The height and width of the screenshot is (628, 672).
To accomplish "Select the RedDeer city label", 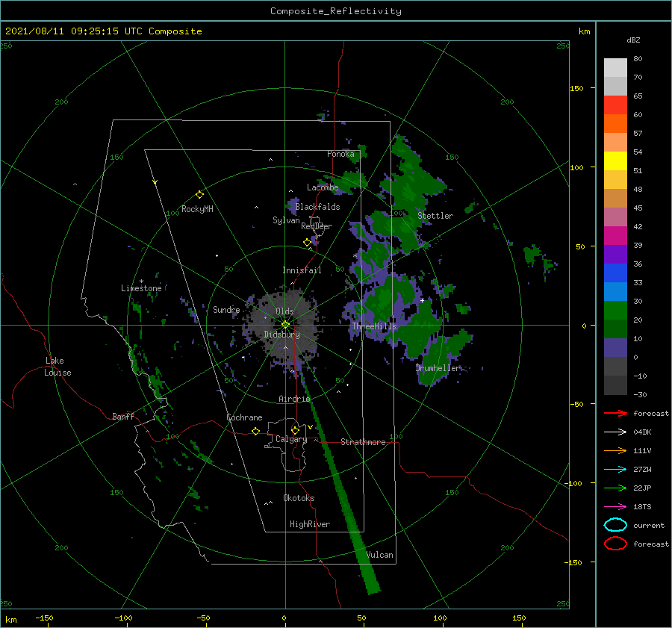I will (x=317, y=226).
